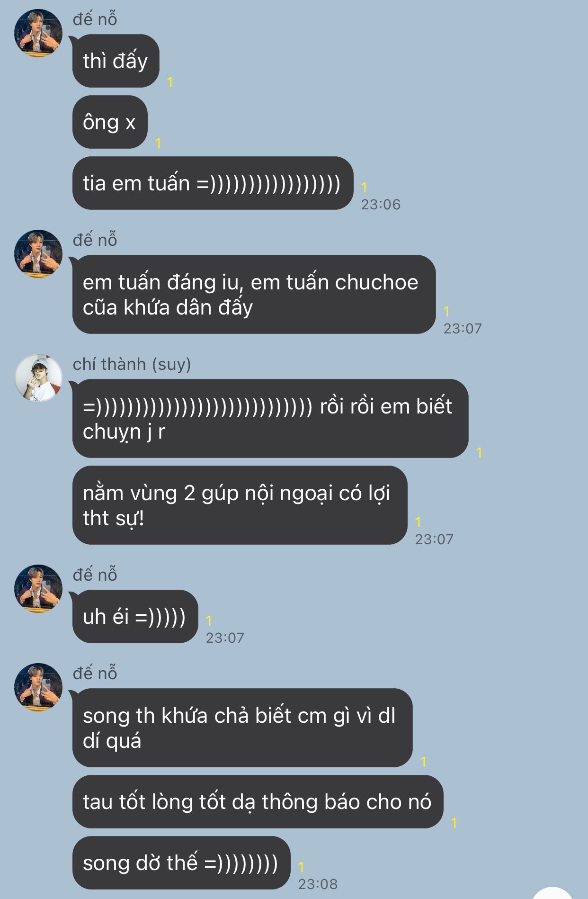
Task: Tap the 23:08 timestamp at bottom
Action: 318,884
